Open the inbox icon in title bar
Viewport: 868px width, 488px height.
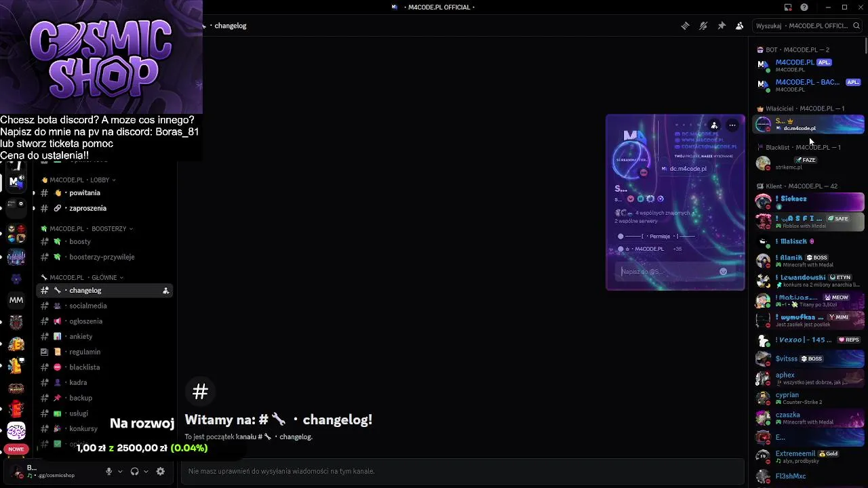tap(788, 7)
